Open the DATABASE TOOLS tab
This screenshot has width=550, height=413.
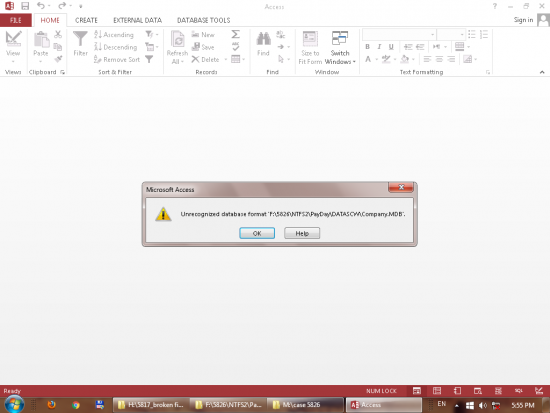[x=203, y=20]
